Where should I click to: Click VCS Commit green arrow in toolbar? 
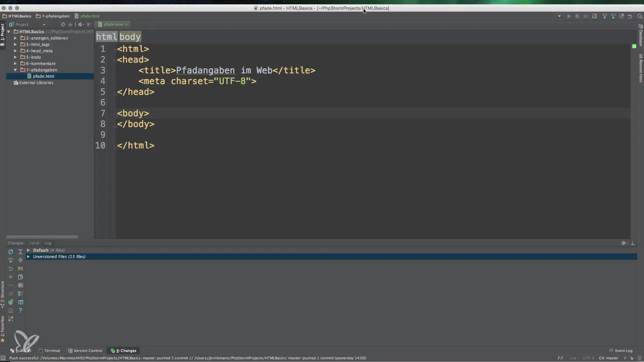pos(613,16)
